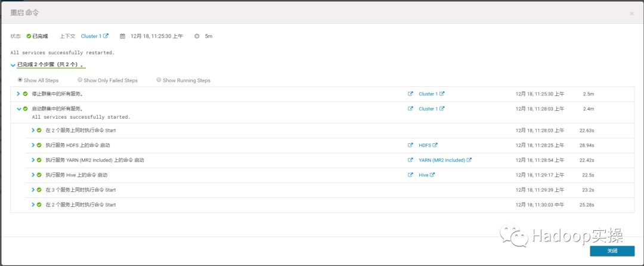Click the calendar date icon in header
This screenshot has height=266, width=644.
[x=123, y=36]
